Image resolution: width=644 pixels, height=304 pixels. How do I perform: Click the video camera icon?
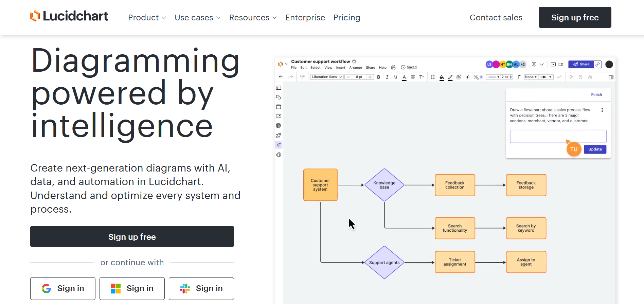(x=561, y=64)
